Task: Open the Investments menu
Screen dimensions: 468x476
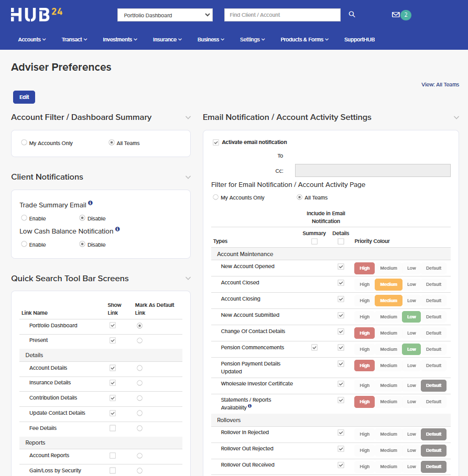Action: tap(120, 39)
